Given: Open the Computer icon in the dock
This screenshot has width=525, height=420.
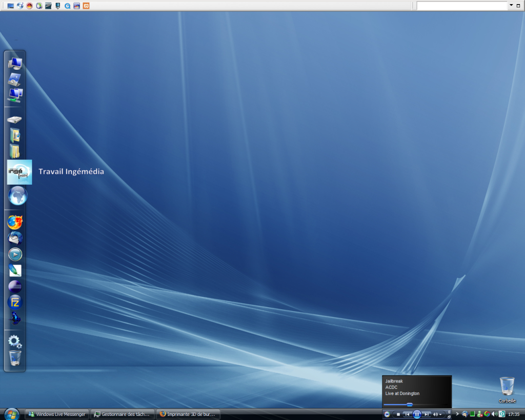Looking at the screenshot, I should (x=15, y=64).
